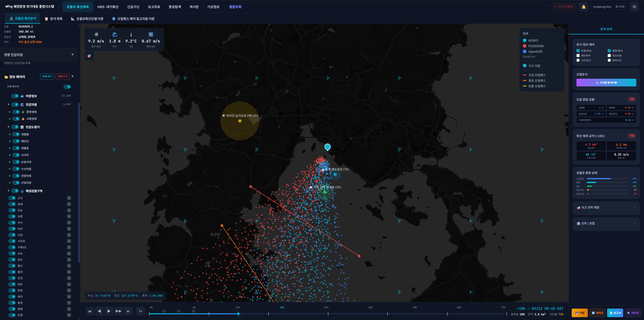
Task: Enable the 해안부착 checkbox
Action: pos(578,56)
